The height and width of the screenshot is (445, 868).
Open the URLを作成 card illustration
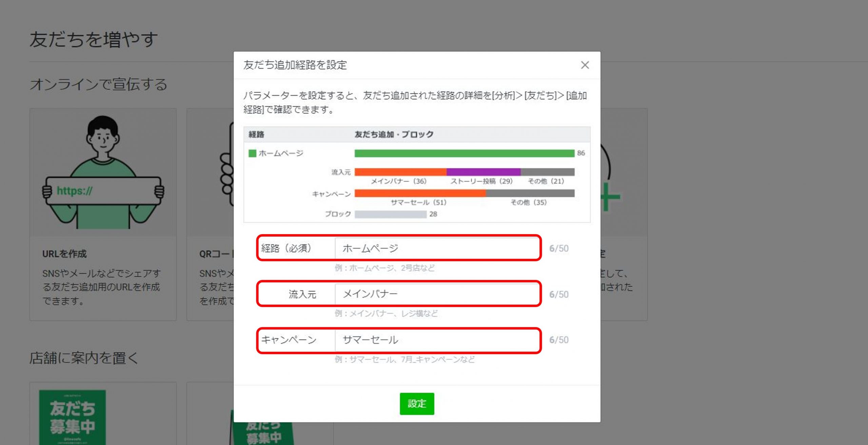103,172
